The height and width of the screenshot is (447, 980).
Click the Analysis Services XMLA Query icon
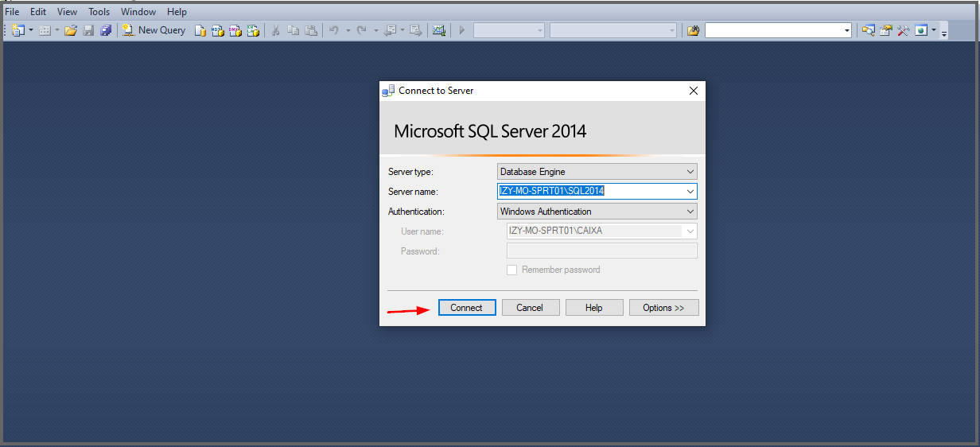tap(253, 30)
